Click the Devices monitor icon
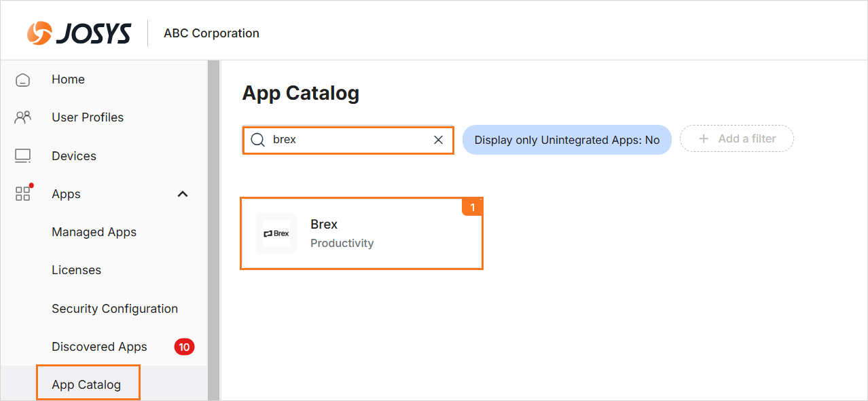The image size is (868, 401). (23, 156)
